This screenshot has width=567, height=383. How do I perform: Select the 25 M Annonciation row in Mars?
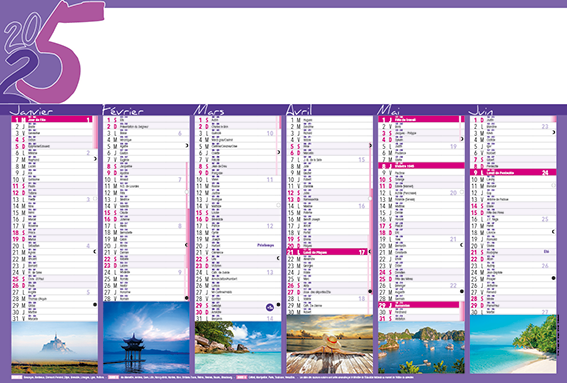pyautogui.click(x=238, y=278)
